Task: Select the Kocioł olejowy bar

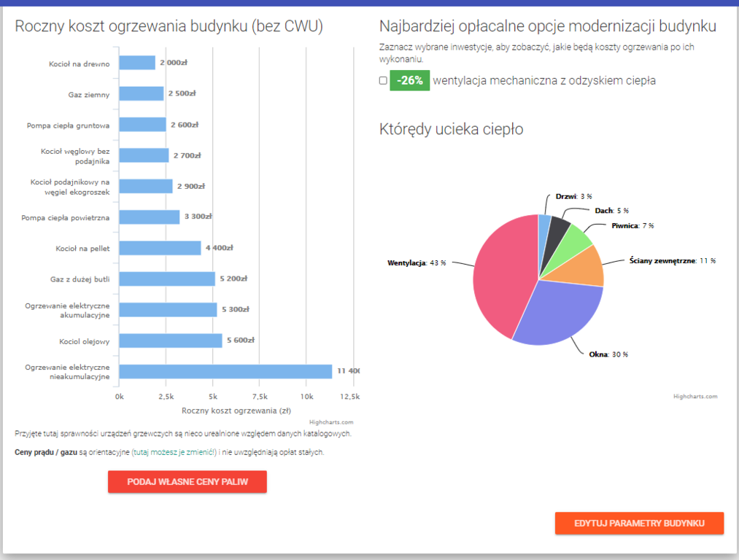Action: pyautogui.click(x=171, y=341)
